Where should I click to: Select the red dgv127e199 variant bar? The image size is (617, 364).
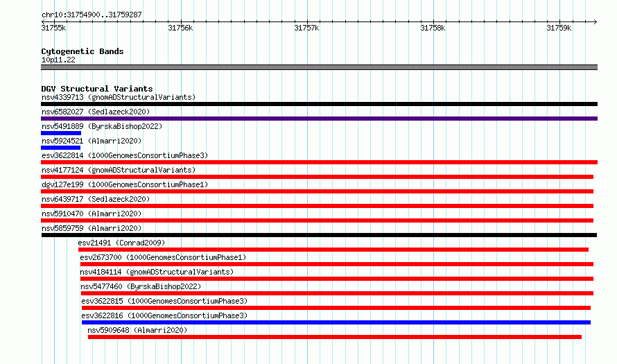[x=317, y=191]
